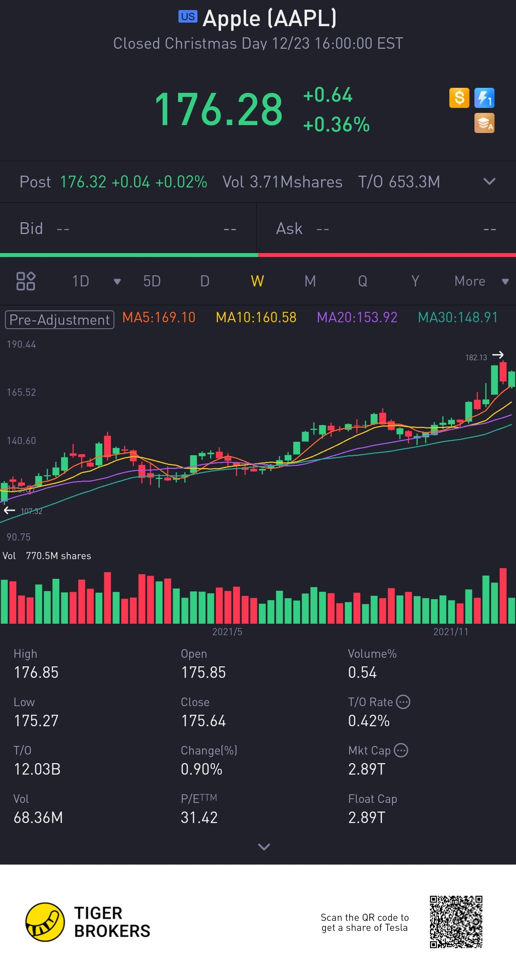
Task: Tap the right arrow by 182.13
Action: click(x=498, y=355)
